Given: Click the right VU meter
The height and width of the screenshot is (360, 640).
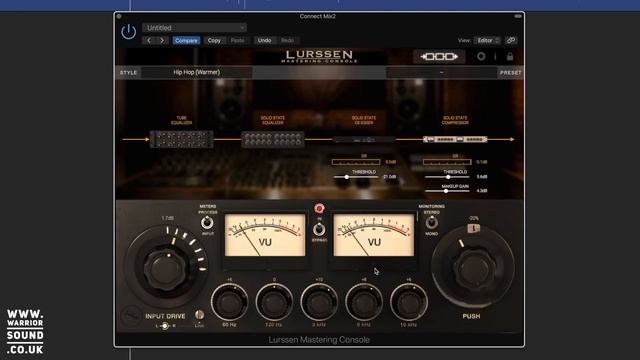Looking at the screenshot, I should 374,236.
